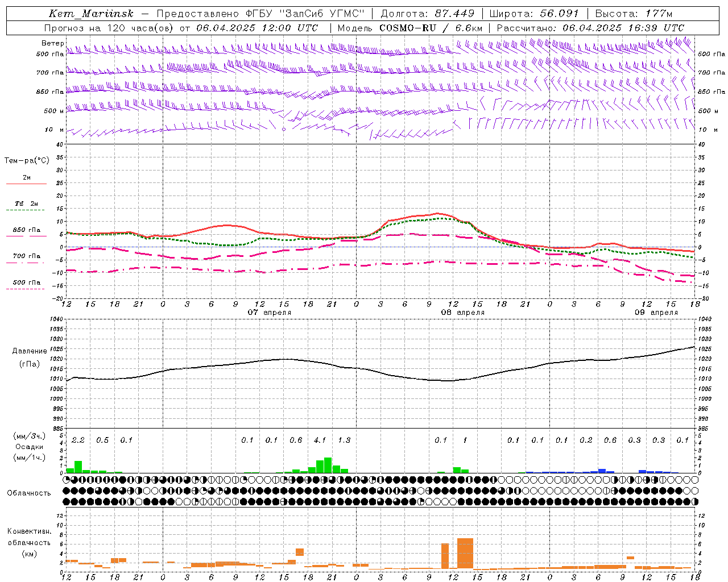728x582 pixels.
Task: Click the 700 гПа temperature legend label
Action: [x=27, y=256]
